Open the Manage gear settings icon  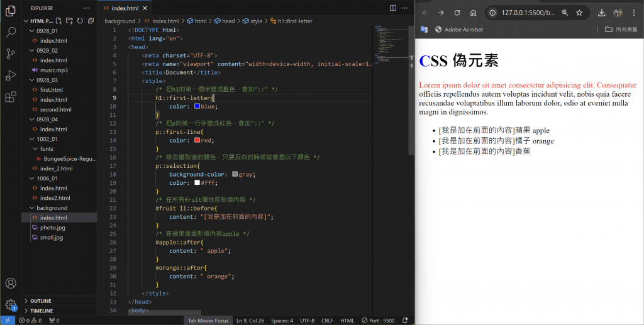pos(11,305)
